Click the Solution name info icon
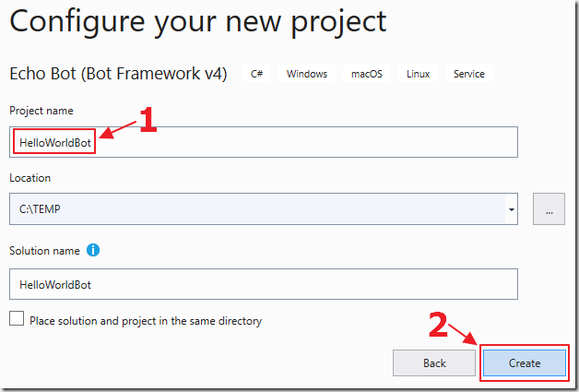 (x=93, y=250)
